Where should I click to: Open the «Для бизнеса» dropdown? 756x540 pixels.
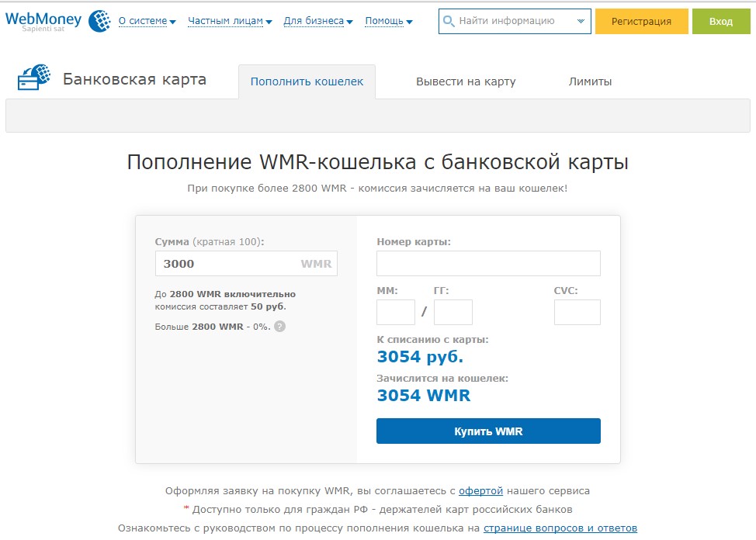318,22
